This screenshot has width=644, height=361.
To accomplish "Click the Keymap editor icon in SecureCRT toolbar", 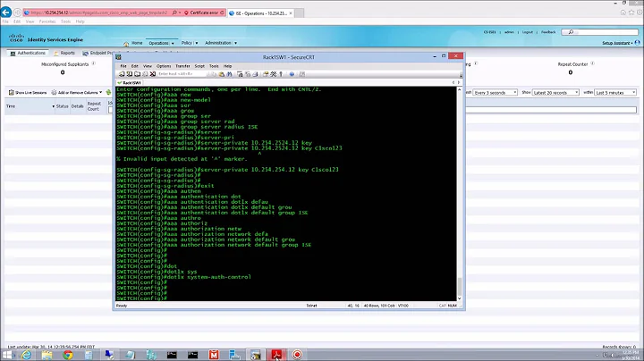I will (274, 74).
